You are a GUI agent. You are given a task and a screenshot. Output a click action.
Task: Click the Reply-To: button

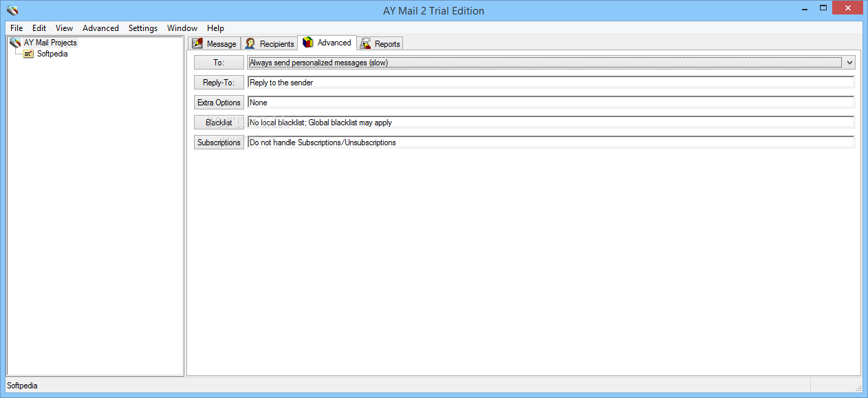click(219, 83)
